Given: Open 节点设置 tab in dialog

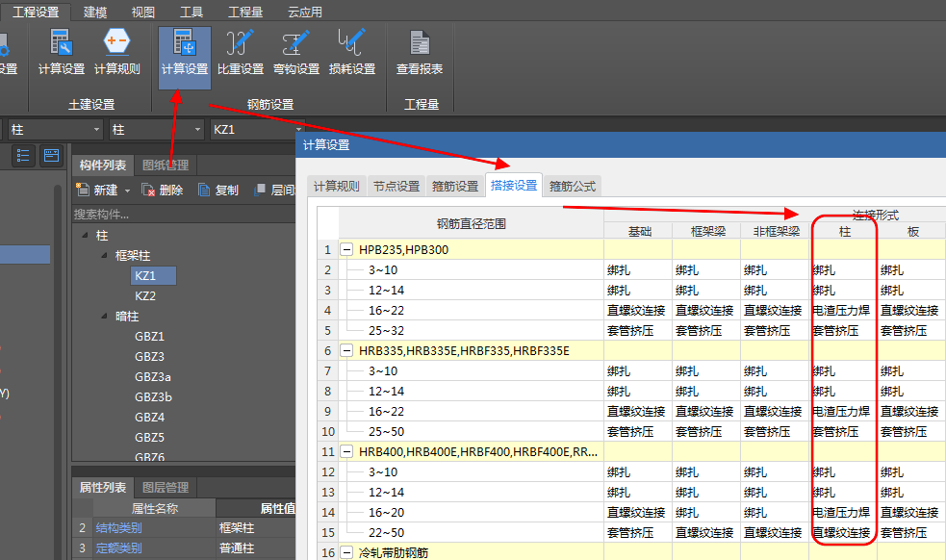Looking at the screenshot, I should coord(396,186).
